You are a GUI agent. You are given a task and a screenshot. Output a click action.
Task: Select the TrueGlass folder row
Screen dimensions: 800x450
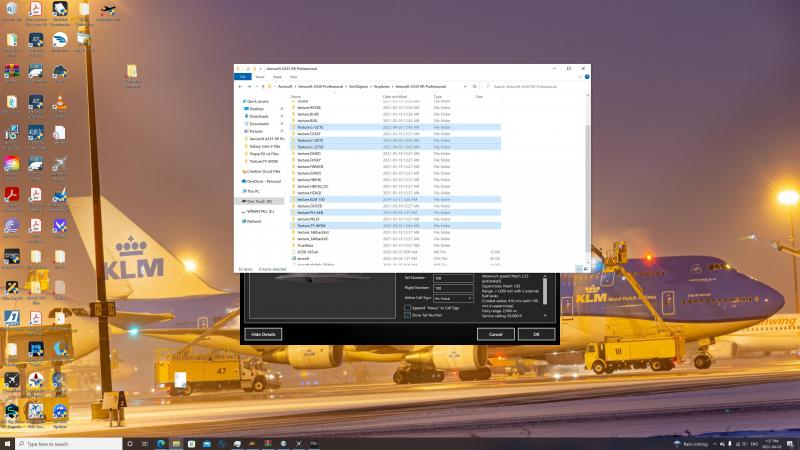(x=395, y=245)
